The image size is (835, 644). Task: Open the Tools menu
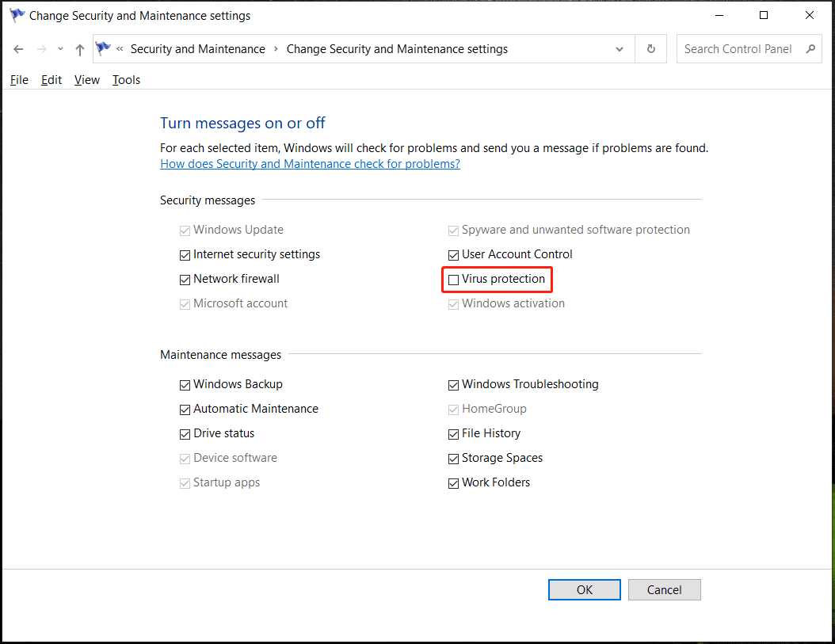tap(126, 80)
